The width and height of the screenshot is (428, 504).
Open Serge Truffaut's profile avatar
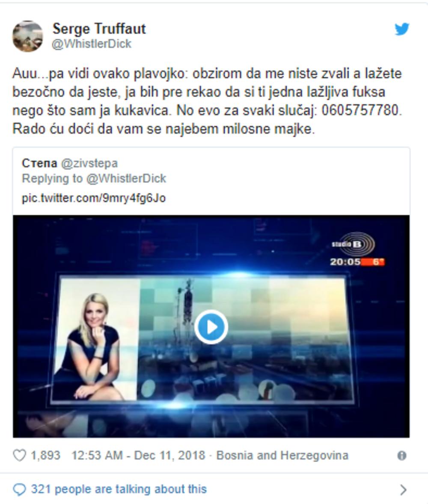27,36
